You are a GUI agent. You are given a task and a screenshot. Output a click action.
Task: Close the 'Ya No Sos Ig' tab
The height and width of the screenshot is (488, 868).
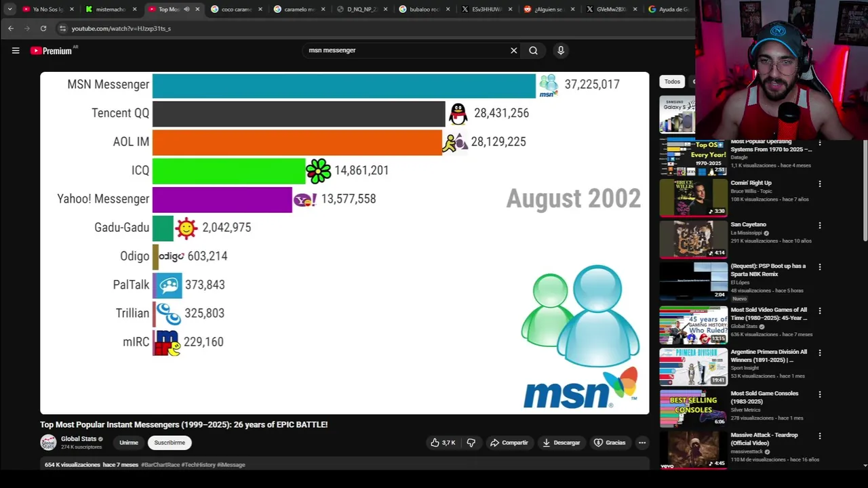tap(71, 9)
